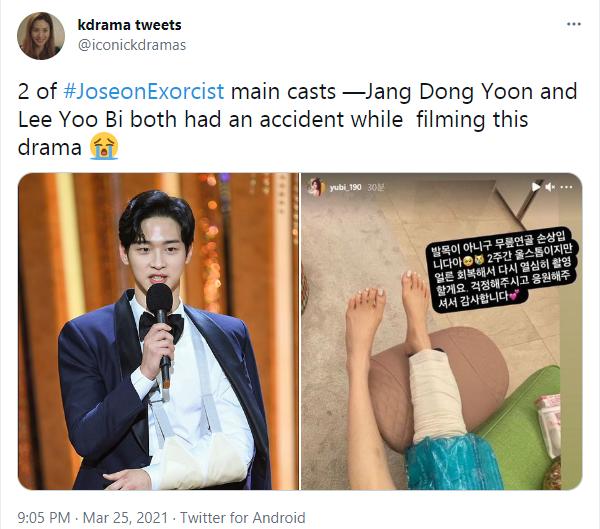
Task: Open the injured leg story image
Action: pos(442,331)
